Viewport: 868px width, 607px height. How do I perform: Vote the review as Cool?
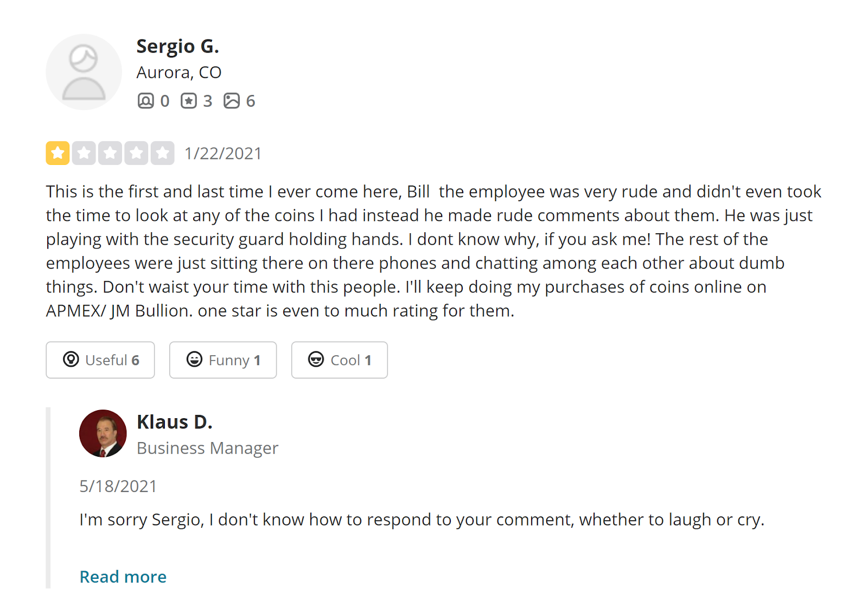point(340,360)
